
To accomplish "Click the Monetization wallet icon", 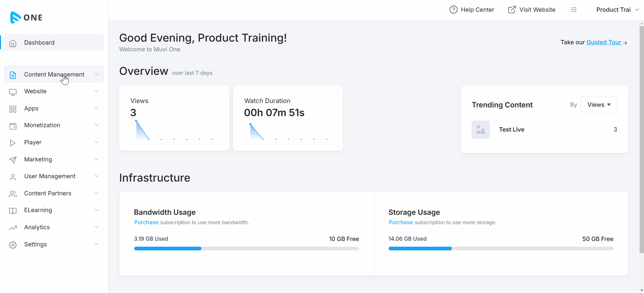I will [13, 126].
